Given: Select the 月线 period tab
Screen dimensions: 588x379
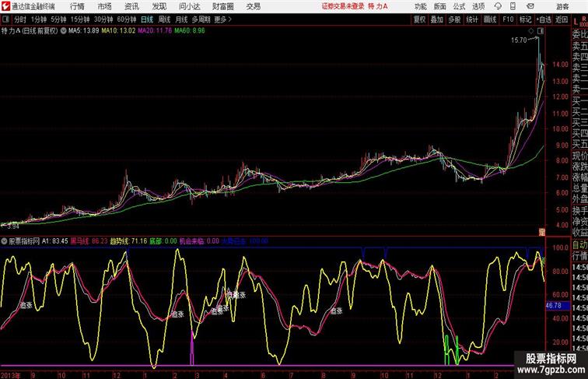Looking at the screenshot, I should (x=181, y=19).
